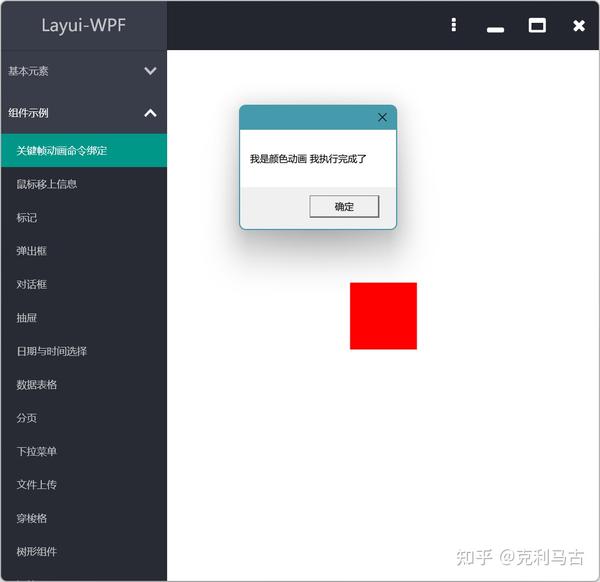
Task: Open the 抽屉 menu item
Action: [84, 318]
